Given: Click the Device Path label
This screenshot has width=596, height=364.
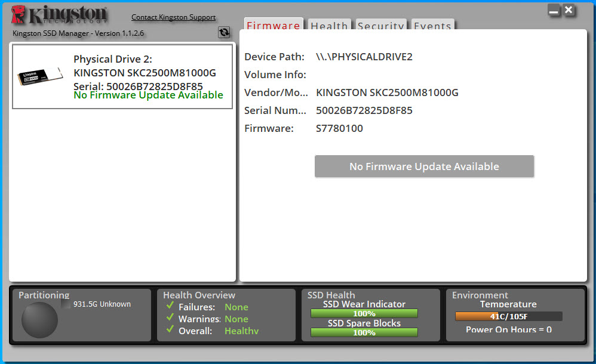Looking at the screenshot, I should [275, 57].
